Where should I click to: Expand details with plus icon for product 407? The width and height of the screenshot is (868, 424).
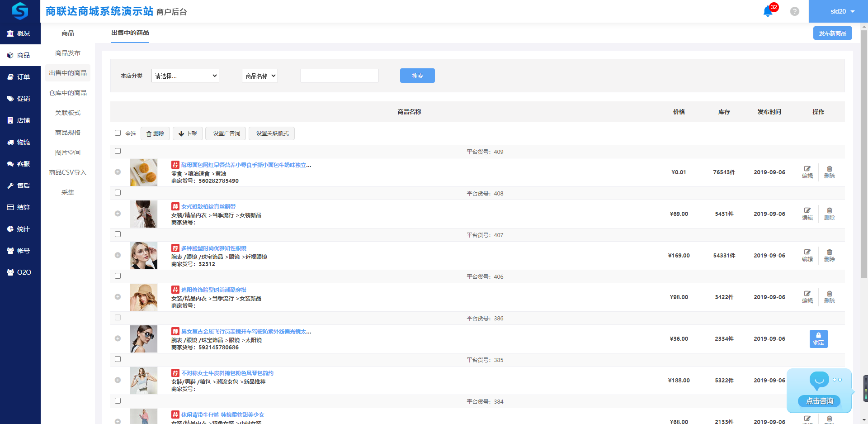(118, 255)
